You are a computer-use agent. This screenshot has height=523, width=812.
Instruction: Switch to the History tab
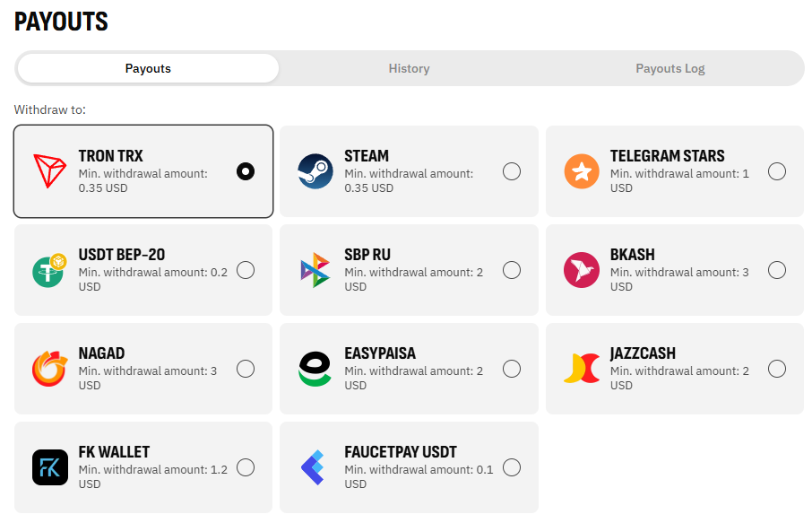click(409, 68)
